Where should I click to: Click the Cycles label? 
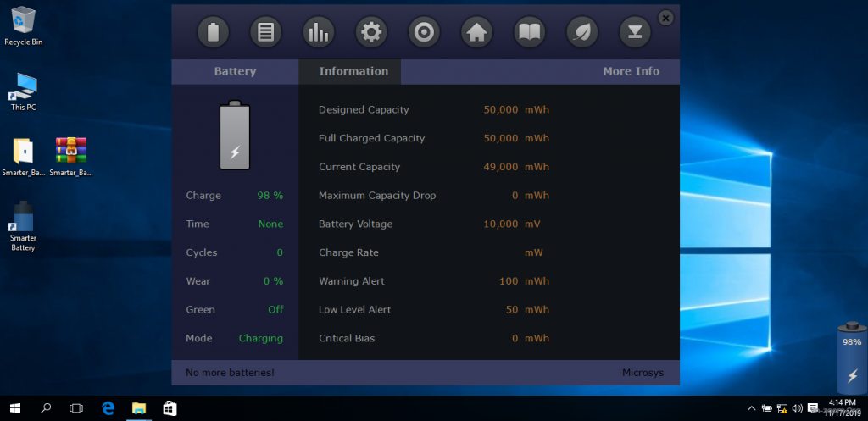click(202, 252)
